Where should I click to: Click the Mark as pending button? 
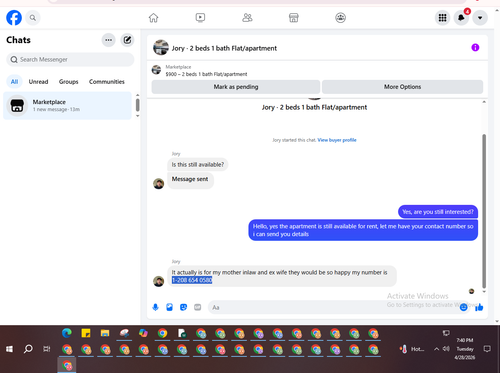point(236,87)
